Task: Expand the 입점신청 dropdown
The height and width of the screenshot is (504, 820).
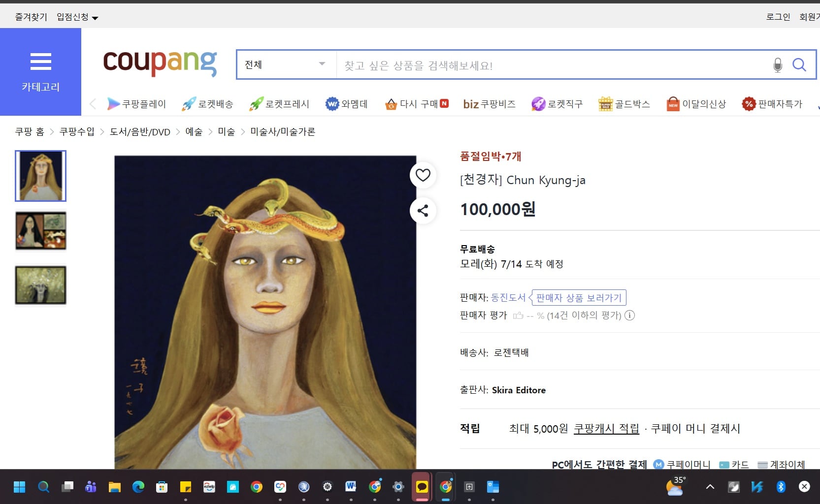Action: coord(77,17)
